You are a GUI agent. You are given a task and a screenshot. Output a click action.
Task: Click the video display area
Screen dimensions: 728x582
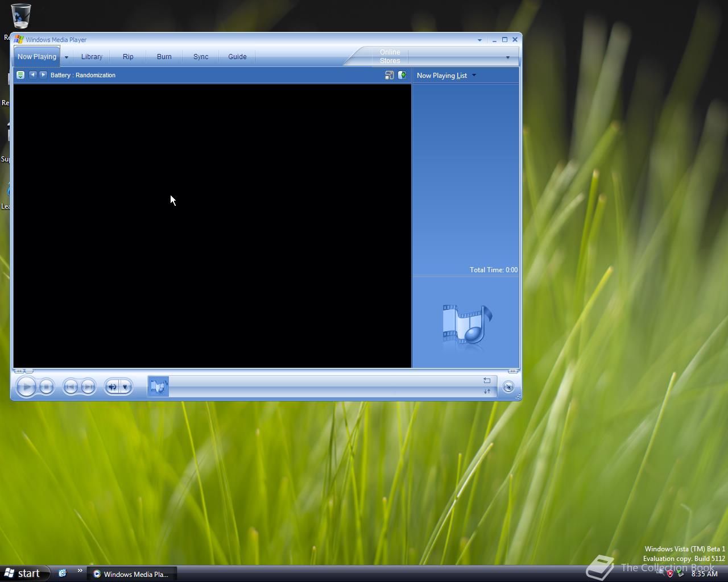tap(212, 226)
